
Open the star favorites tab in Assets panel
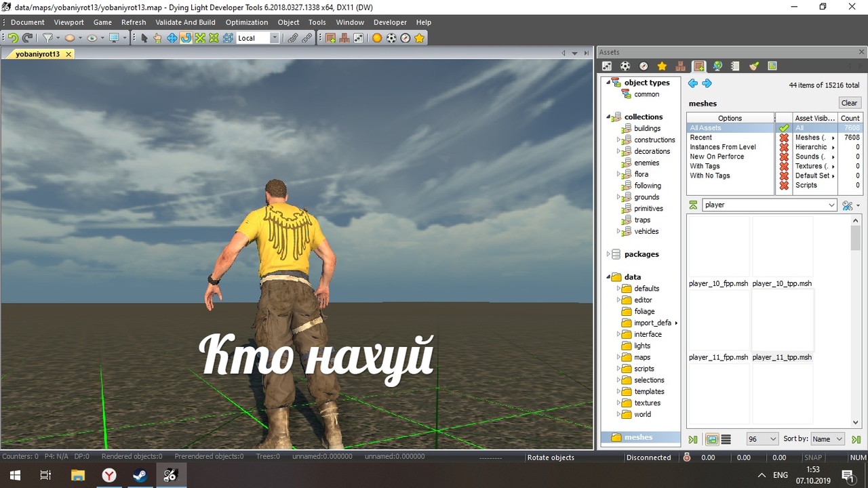pos(662,66)
